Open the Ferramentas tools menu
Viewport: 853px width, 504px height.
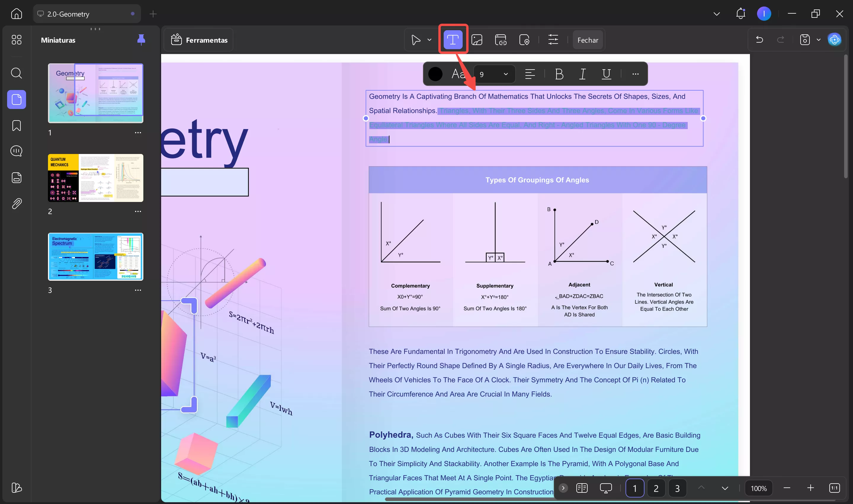[199, 40]
